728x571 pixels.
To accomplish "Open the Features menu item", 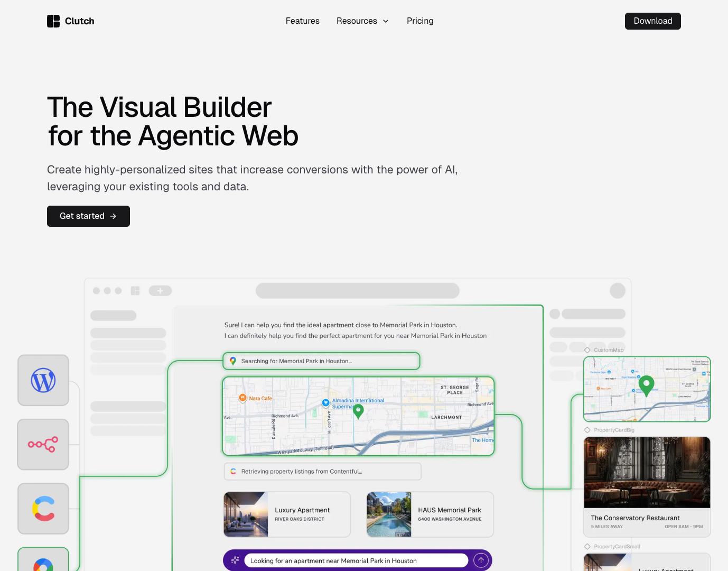I will pyautogui.click(x=302, y=21).
